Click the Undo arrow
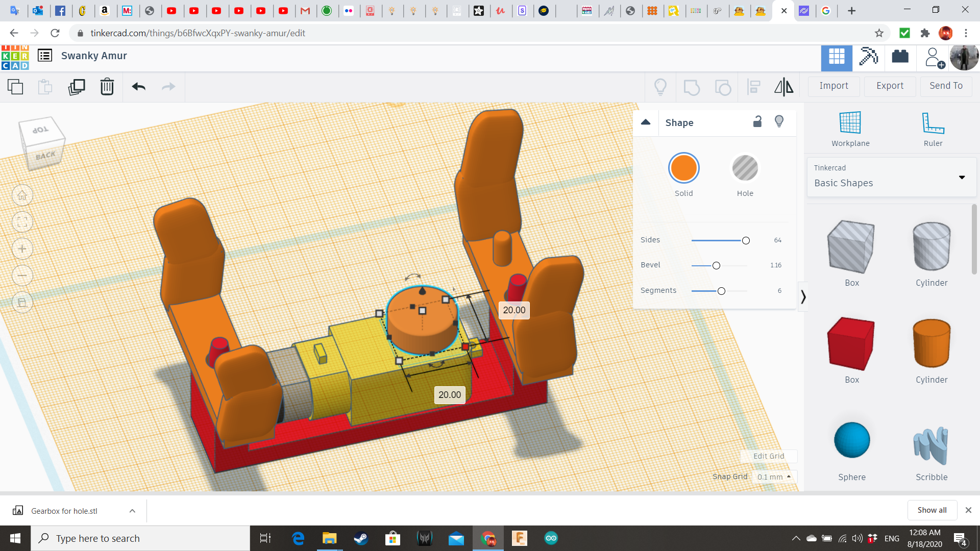Image resolution: width=980 pixels, height=551 pixels. [x=138, y=87]
